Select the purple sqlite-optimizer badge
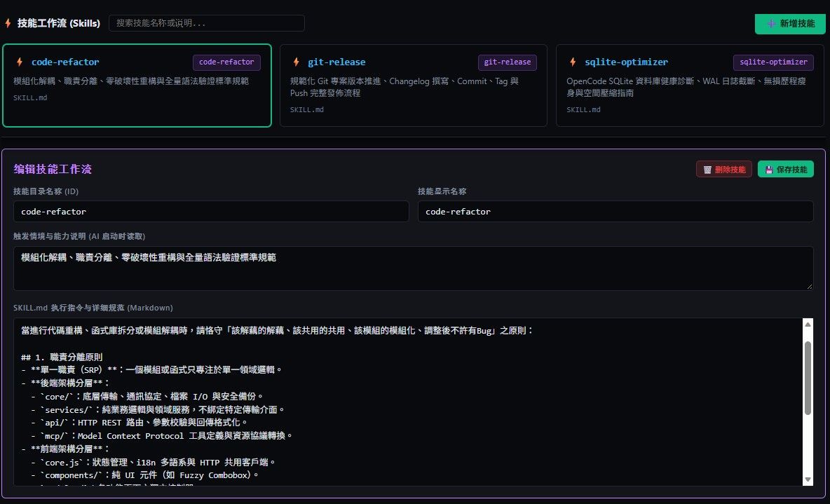The image size is (830, 504). tap(773, 62)
